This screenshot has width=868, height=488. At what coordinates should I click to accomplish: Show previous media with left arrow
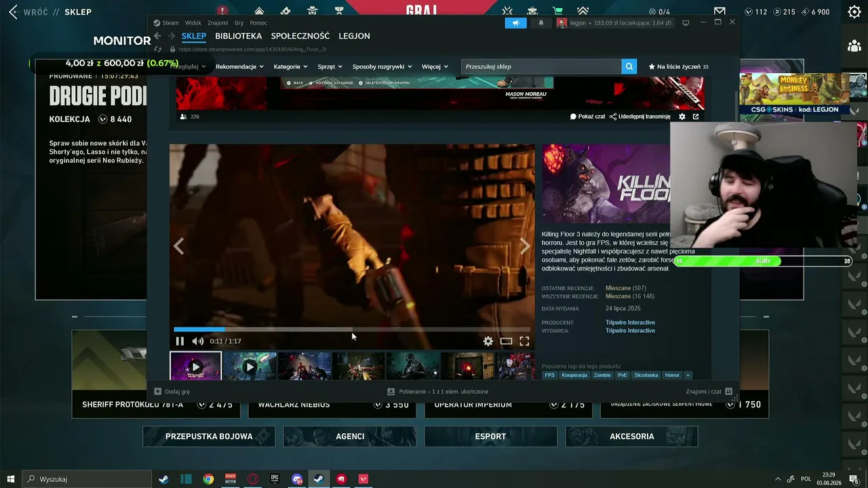179,246
